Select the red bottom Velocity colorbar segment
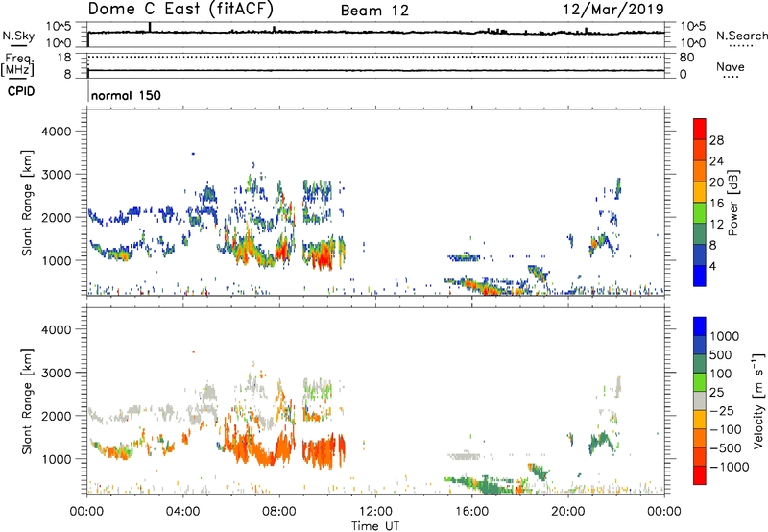 tap(700, 475)
